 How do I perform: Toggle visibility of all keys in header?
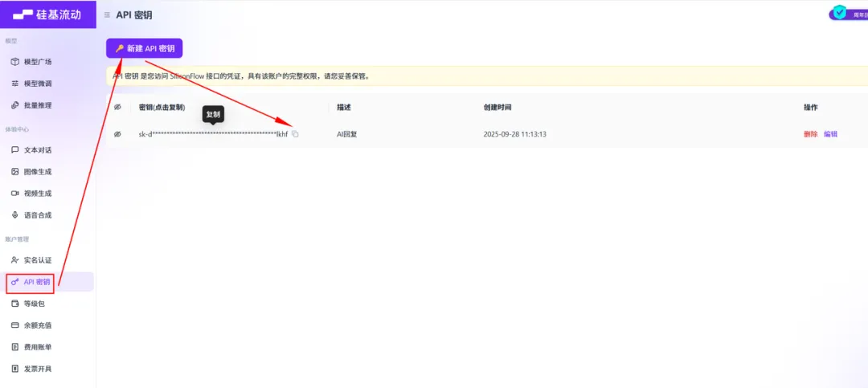[117, 108]
